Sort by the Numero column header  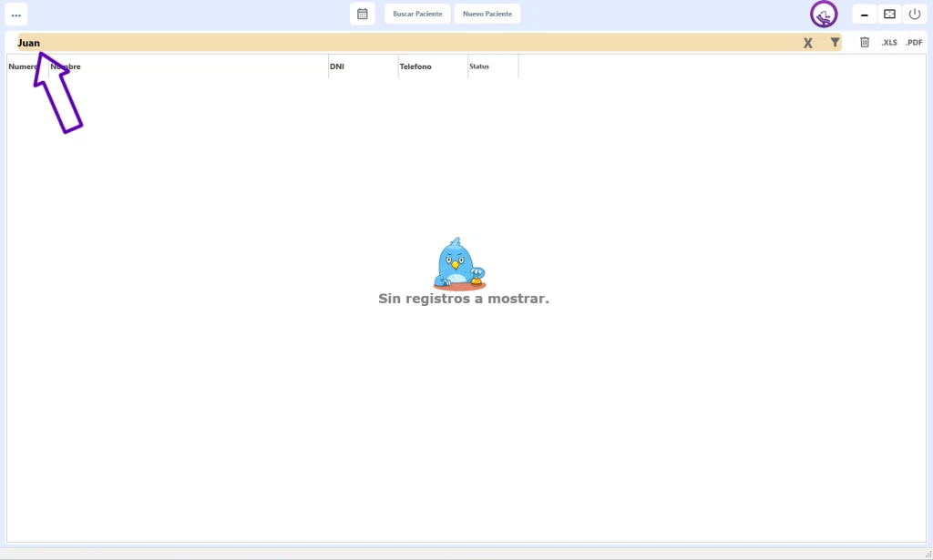(23, 66)
